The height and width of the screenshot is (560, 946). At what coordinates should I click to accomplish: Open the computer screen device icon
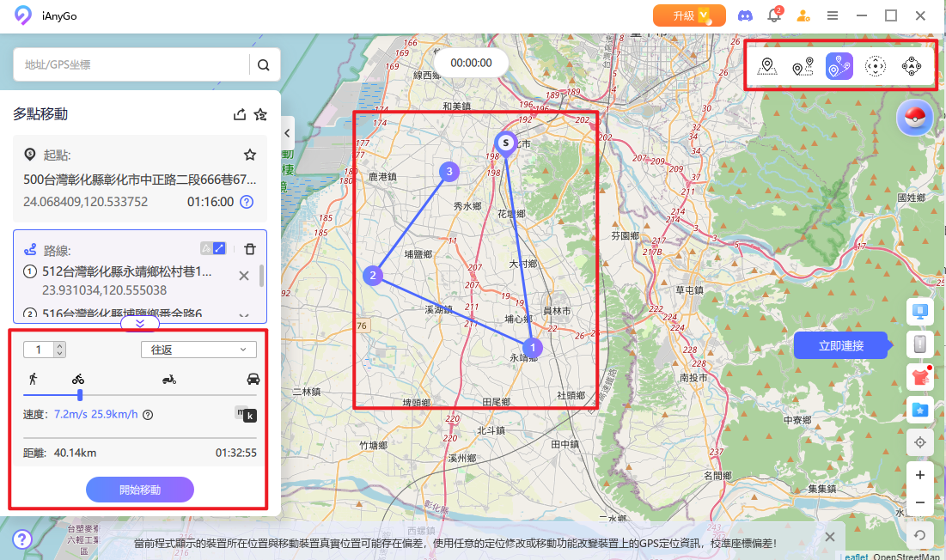coord(919,312)
